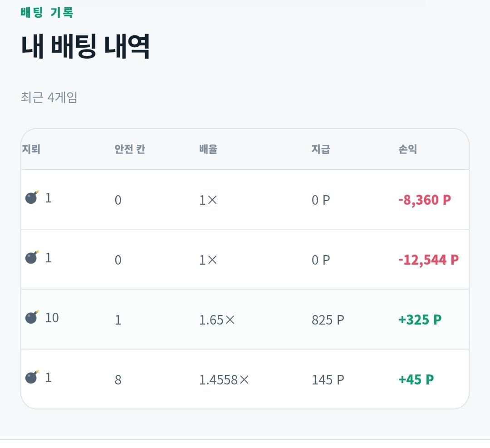Click the -12,544 P loss amount
Viewport: 490px width, 448px height.
pos(429,260)
